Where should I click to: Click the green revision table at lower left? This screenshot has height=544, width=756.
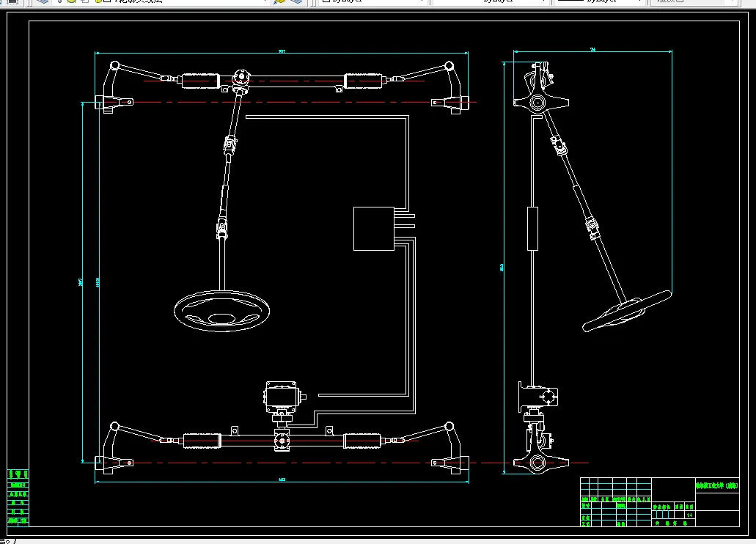(18, 497)
